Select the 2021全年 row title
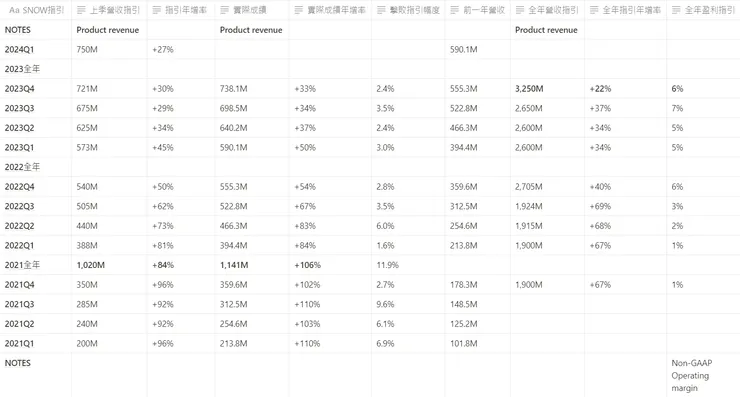This screenshot has height=397, width=740. coord(22,265)
